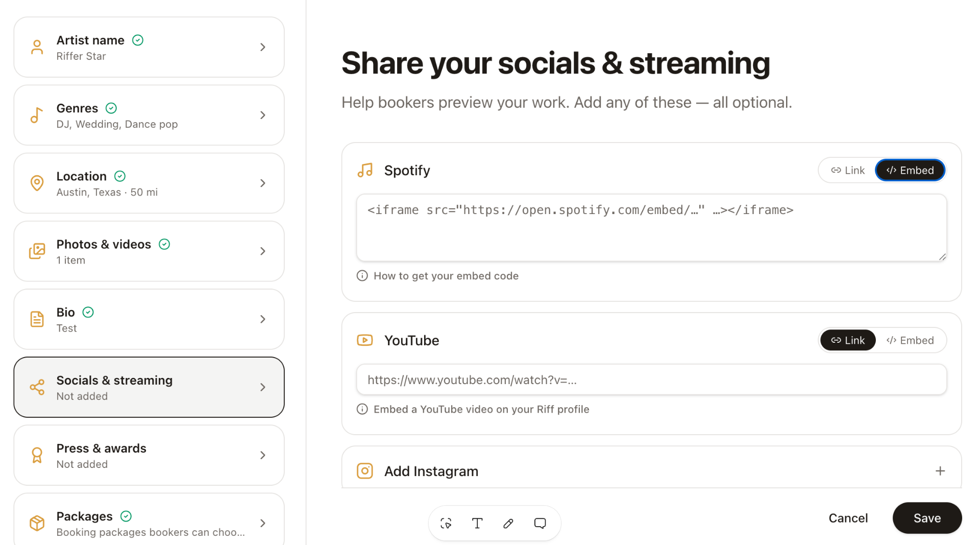This screenshot has height=545, width=980.
Task: Go to the Artist name step
Action: 149,47
